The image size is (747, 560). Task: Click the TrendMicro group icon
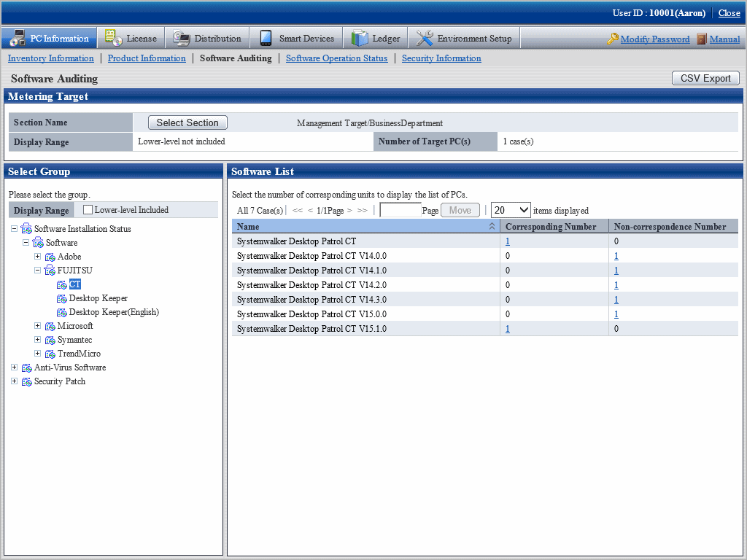50,354
